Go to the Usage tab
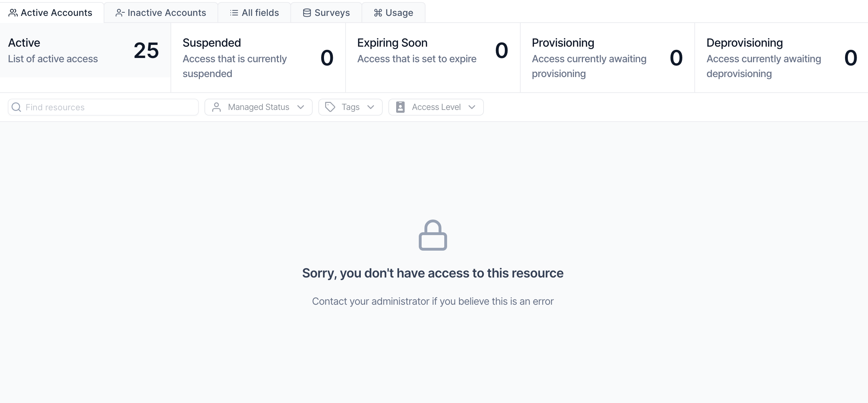The width and height of the screenshot is (868, 403). [393, 13]
